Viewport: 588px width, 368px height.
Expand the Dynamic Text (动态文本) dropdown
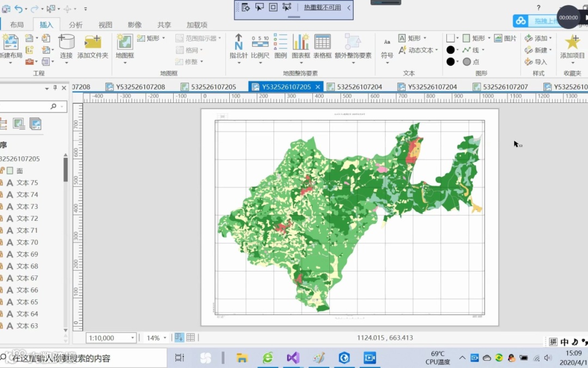coord(437,50)
